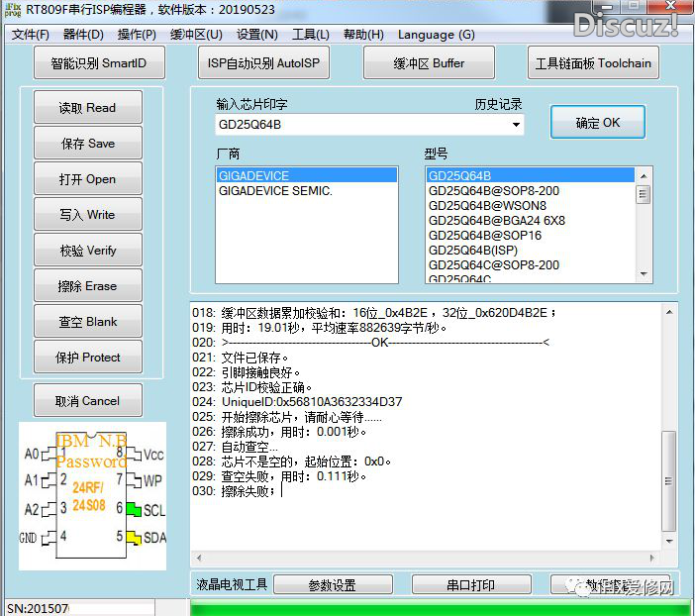Open the 工具(L) menu
The image size is (695, 616).
pos(310,35)
